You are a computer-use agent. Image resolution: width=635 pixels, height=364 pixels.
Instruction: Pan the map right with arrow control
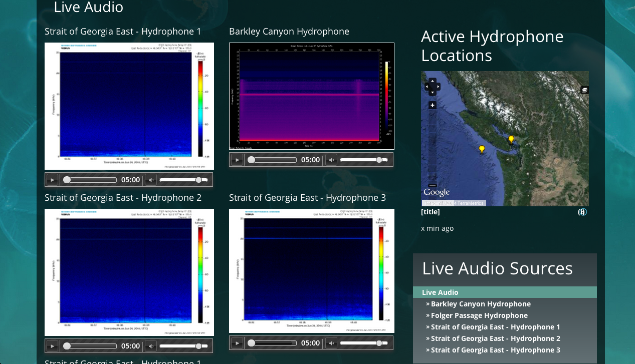[439, 87]
